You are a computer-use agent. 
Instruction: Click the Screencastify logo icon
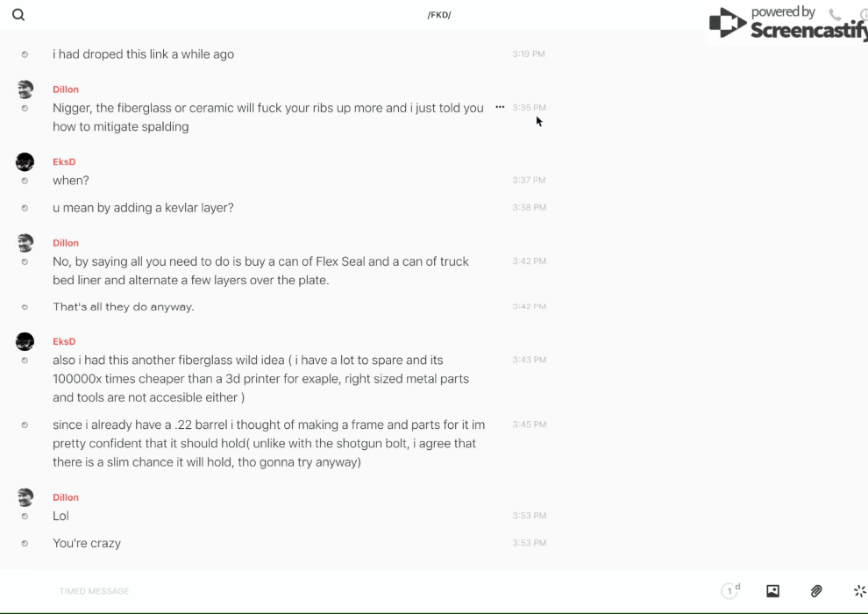tap(727, 24)
